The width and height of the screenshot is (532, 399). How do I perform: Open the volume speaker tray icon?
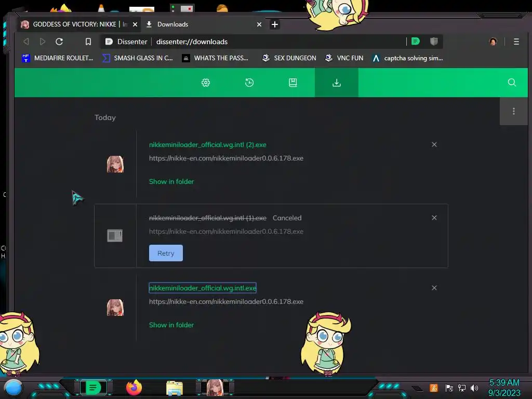point(474,388)
